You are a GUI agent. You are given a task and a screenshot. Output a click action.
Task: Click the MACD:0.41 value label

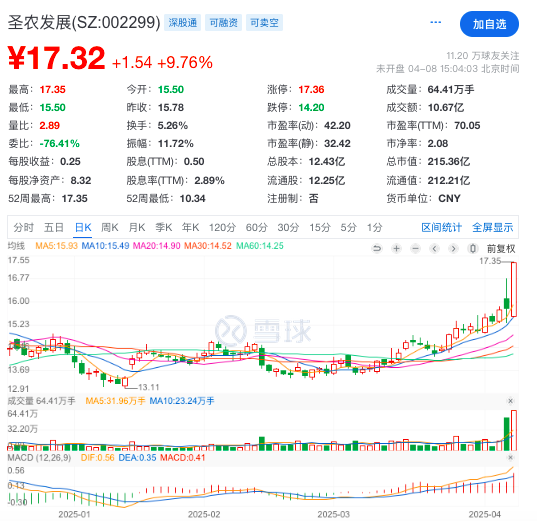[x=183, y=458]
